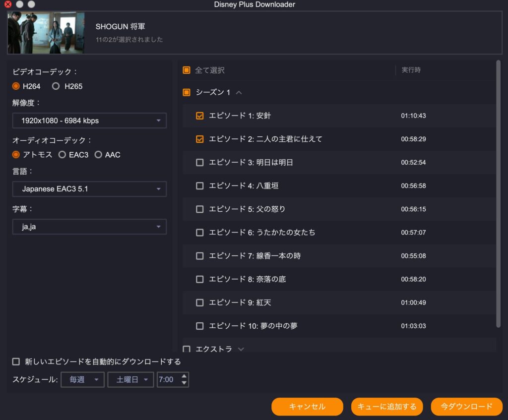Click the 7:00 schedule time field
Screen dimensions: 508x420
tap(168, 379)
